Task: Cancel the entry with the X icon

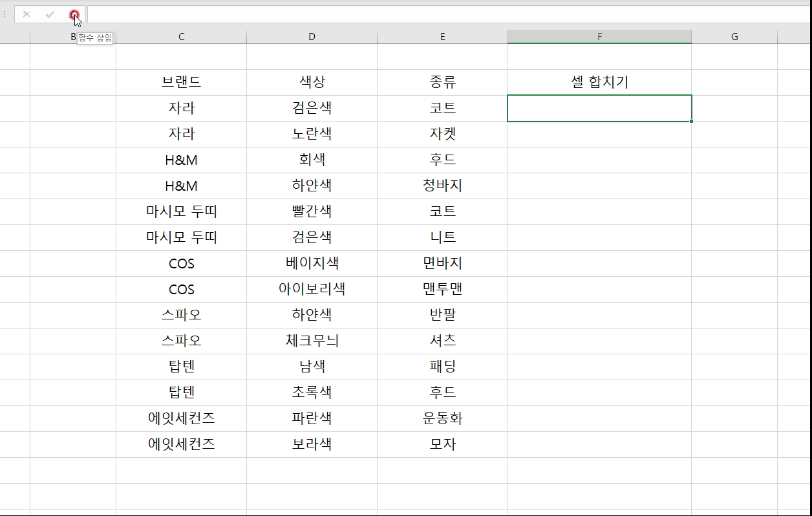Action: 27,14
